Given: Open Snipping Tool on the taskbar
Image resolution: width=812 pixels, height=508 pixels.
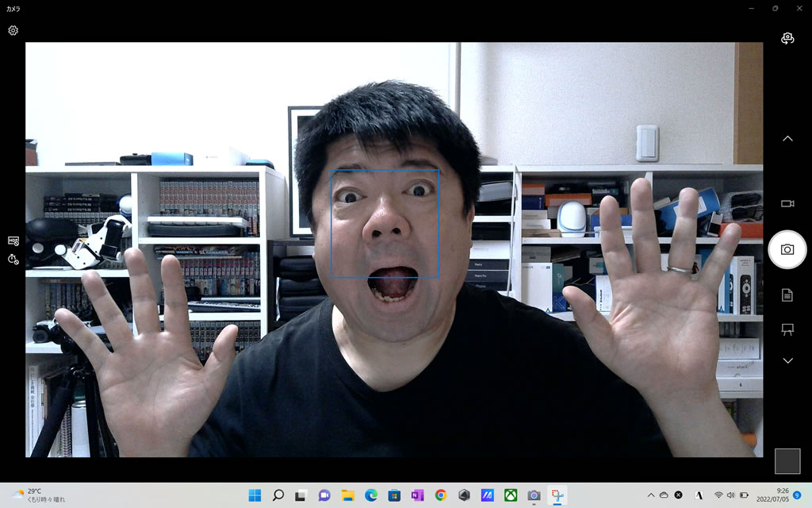Looking at the screenshot, I should point(557,495).
